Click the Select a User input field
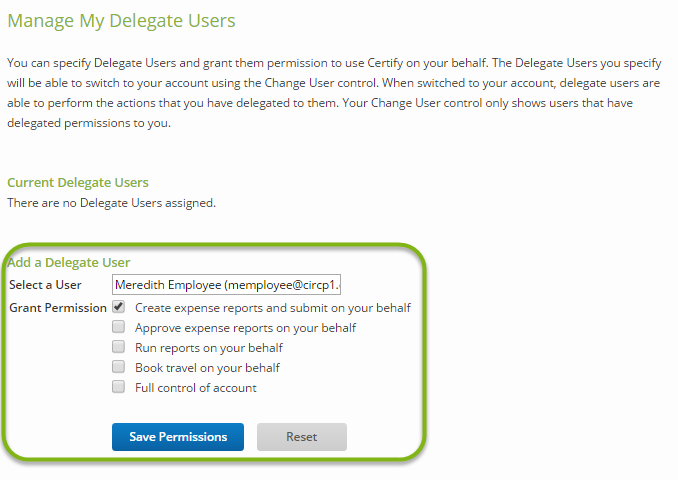Viewport: 678px width, 480px height. click(x=227, y=285)
